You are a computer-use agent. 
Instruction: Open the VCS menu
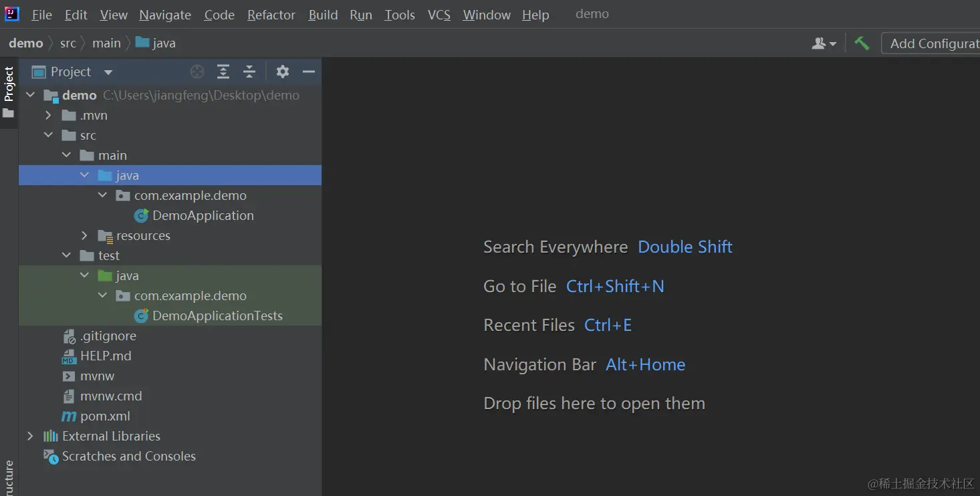(x=439, y=15)
